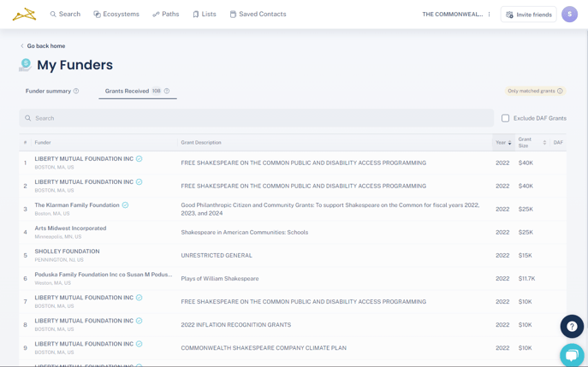Click the Grants Received help icon
This screenshot has height=367, width=588.
click(x=167, y=91)
